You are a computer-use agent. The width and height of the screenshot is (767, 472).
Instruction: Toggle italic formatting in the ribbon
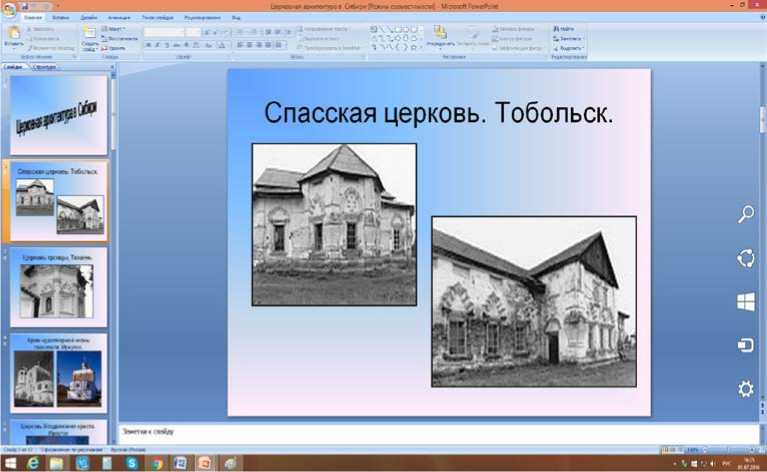158,45
